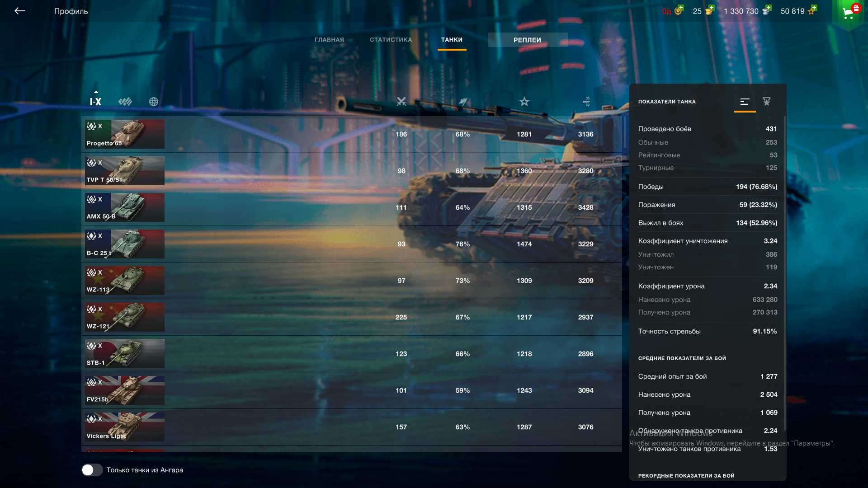
Task: Click the stats panel scrollbar
Action: (784, 273)
